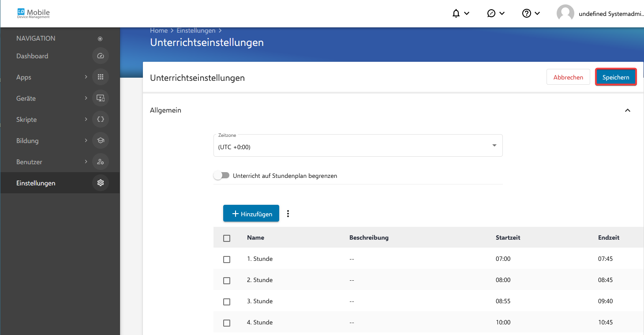Toggle Unterricht auf Stundenplan begrenzen switch
Image resolution: width=644 pixels, height=335 pixels.
coord(222,176)
